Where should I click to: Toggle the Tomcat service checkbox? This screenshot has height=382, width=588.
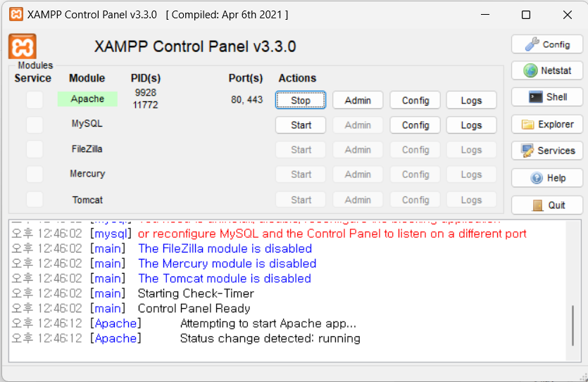35,199
